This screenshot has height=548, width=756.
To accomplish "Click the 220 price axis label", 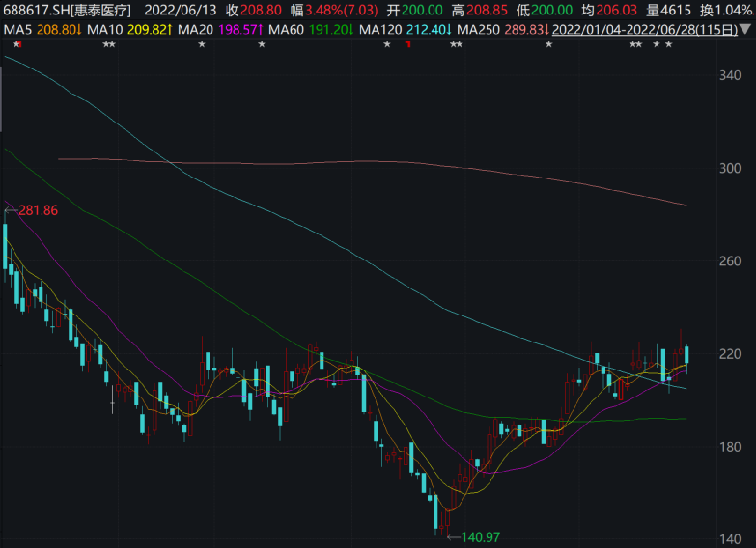I will point(729,354).
